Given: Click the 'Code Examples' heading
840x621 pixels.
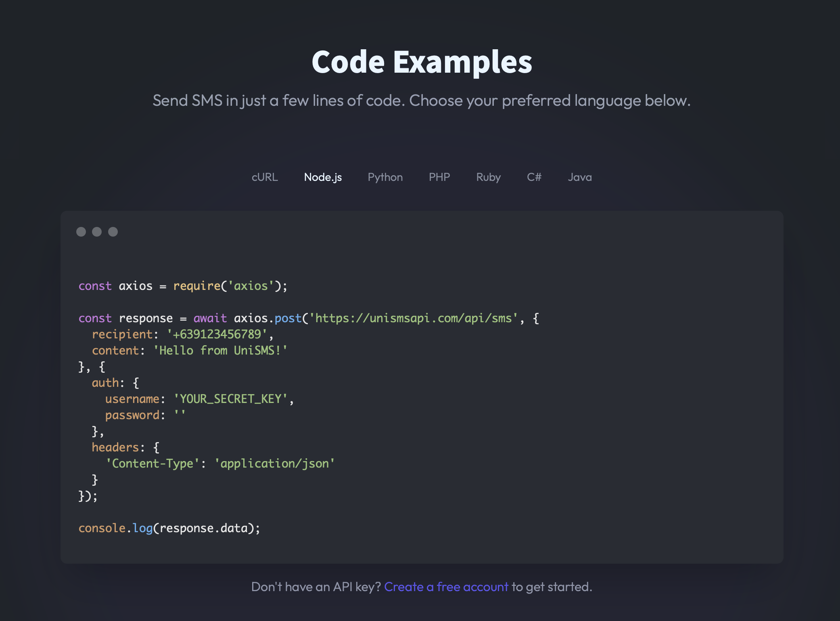Looking at the screenshot, I should [422, 62].
